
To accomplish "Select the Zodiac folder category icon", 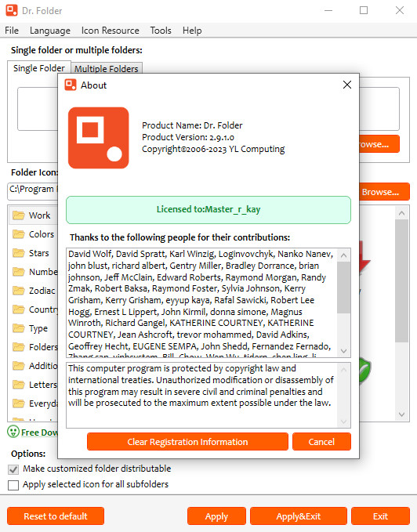I will click(19, 291).
